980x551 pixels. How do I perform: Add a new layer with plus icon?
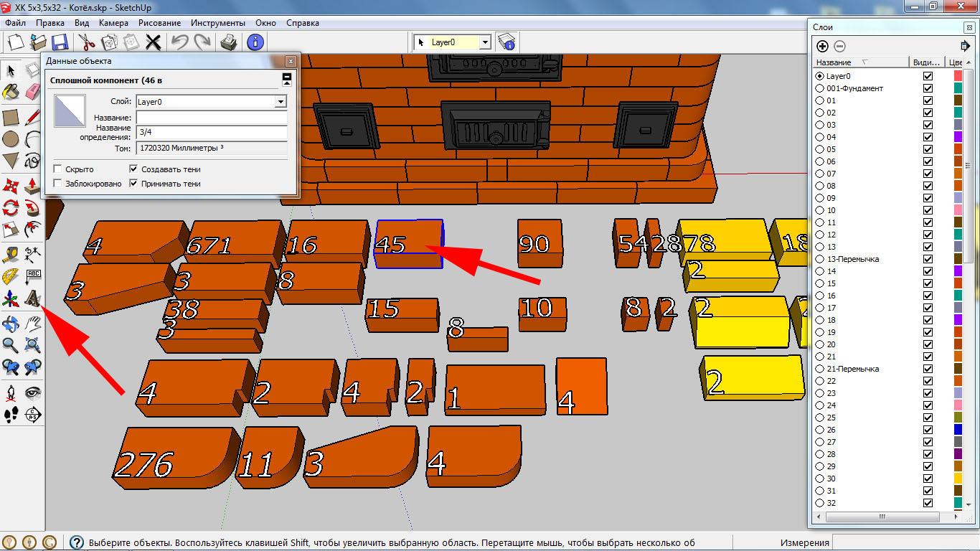pyautogui.click(x=822, y=46)
